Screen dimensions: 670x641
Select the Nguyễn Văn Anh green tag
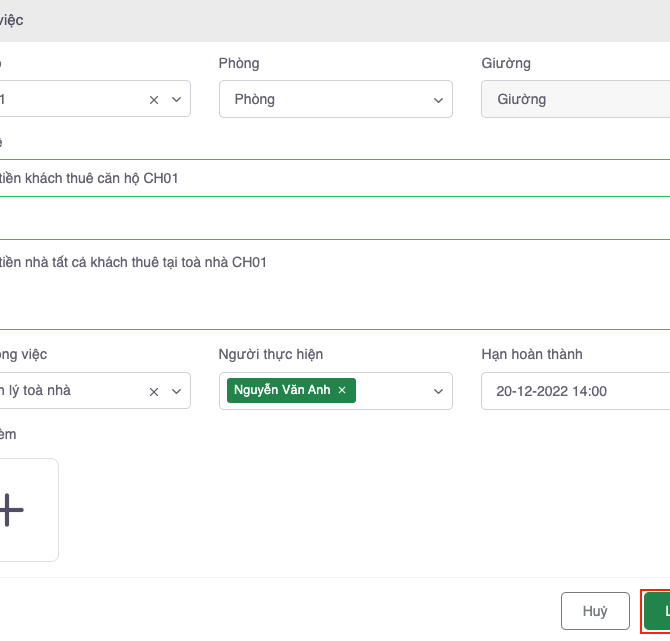(x=282, y=391)
